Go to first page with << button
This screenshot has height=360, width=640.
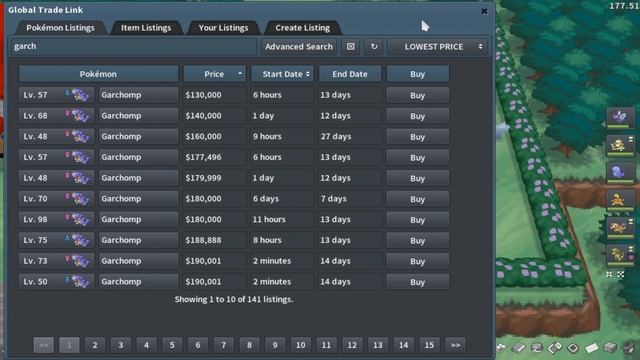click(x=44, y=345)
